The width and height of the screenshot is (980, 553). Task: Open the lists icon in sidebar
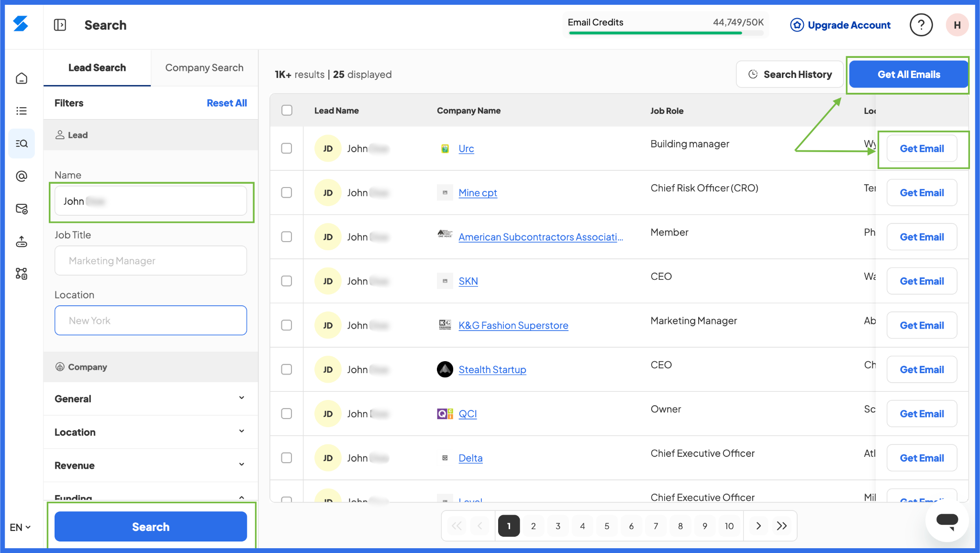22,111
